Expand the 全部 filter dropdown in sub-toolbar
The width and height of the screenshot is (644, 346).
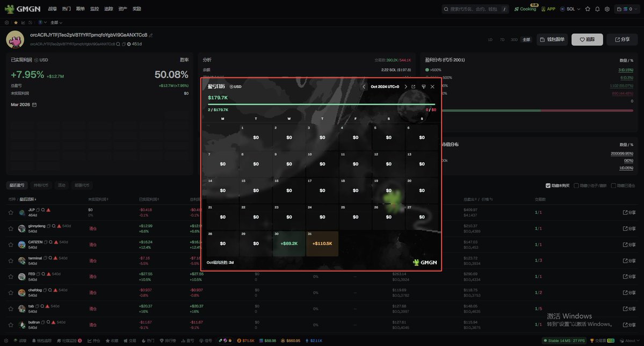(56, 23)
